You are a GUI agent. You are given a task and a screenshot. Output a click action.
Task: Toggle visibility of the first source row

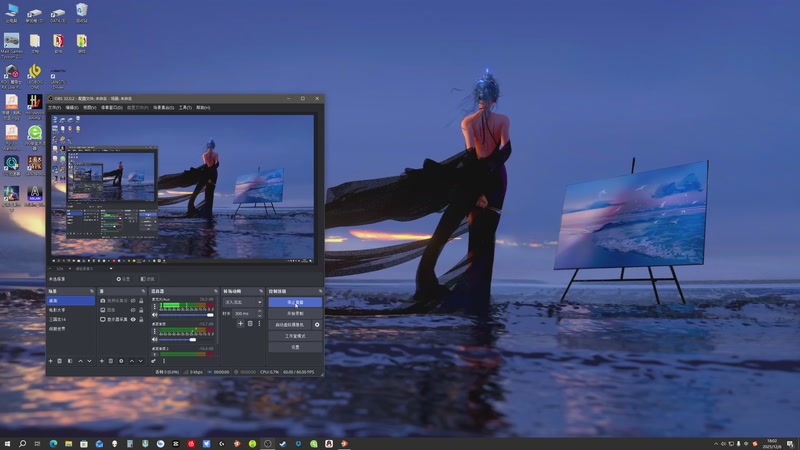[x=133, y=301]
